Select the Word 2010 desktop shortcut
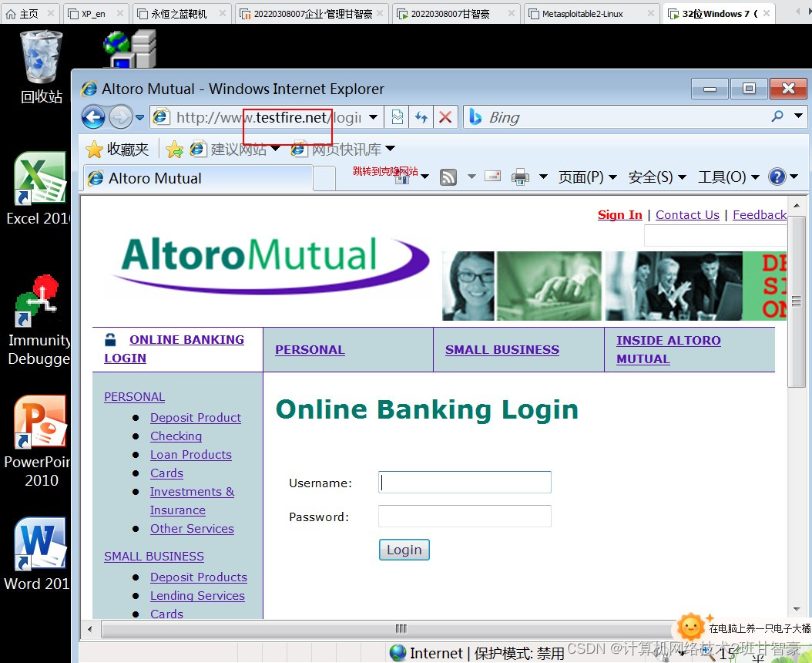The height and width of the screenshot is (663, 812). click(38, 554)
